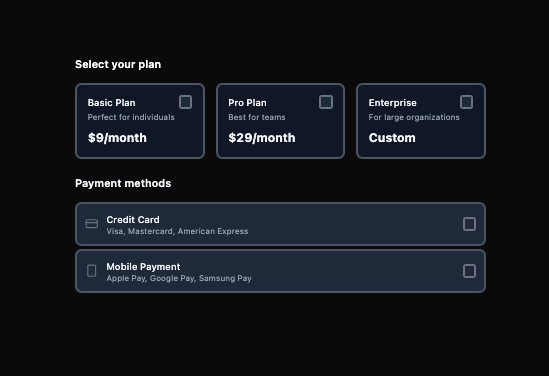Click the "Enterprise" title
The height and width of the screenshot is (376, 549).
[x=392, y=103]
